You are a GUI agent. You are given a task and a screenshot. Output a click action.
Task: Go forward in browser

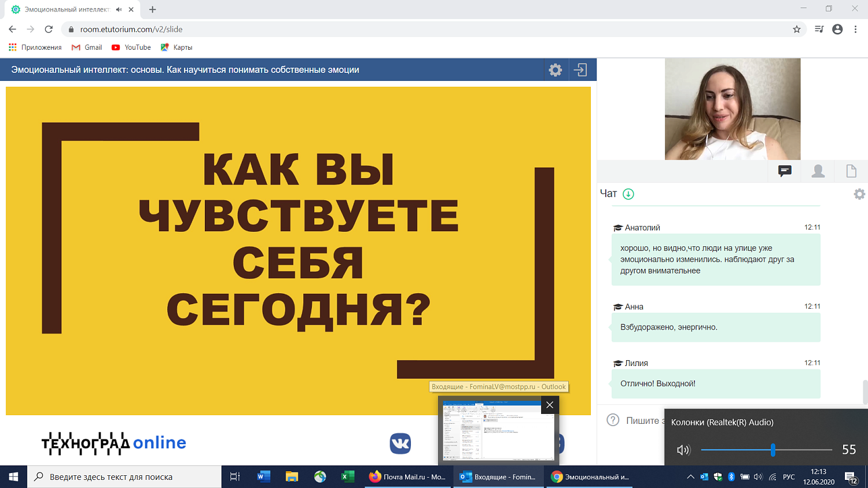31,29
